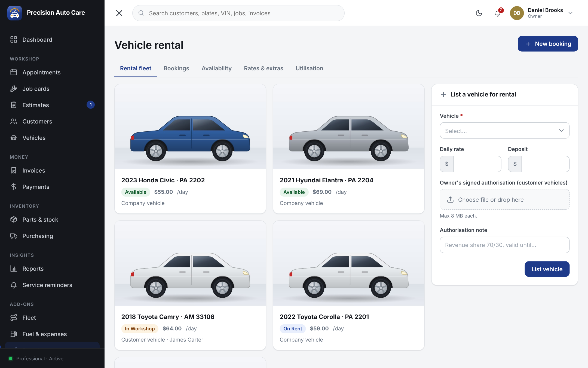Click the Customers people icon

click(14, 121)
